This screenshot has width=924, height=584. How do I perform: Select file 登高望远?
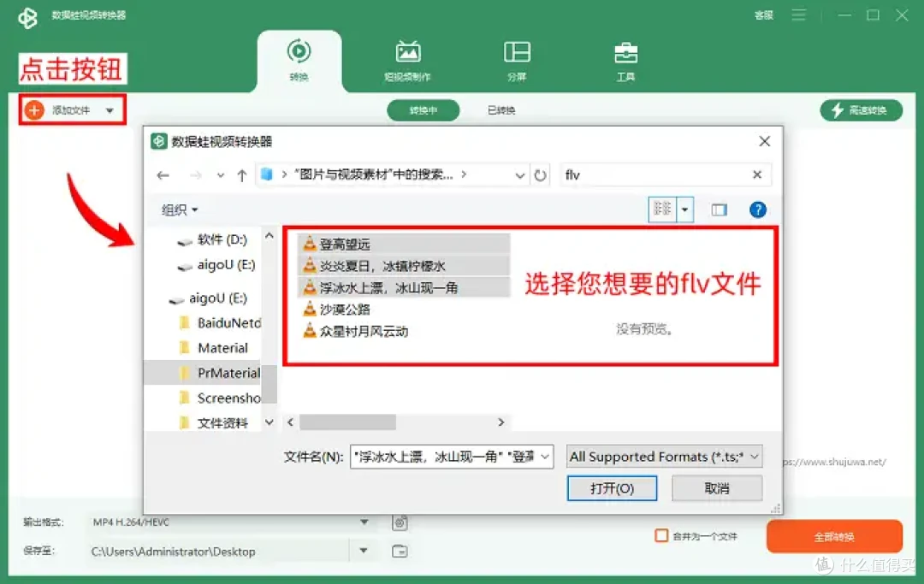[x=404, y=244]
